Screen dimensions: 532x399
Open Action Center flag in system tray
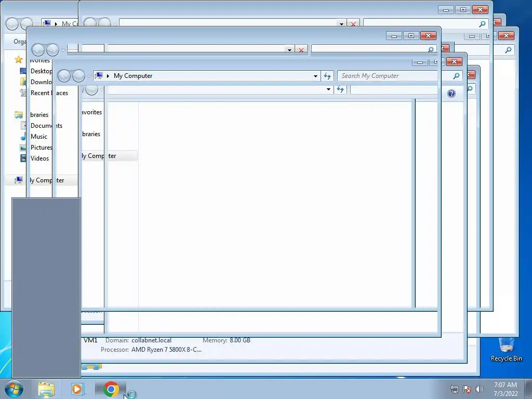[x=467, y=389]
